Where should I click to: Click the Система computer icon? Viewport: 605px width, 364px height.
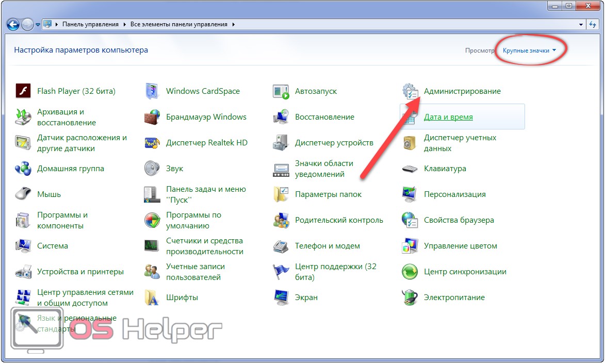[x=23, y=245]
